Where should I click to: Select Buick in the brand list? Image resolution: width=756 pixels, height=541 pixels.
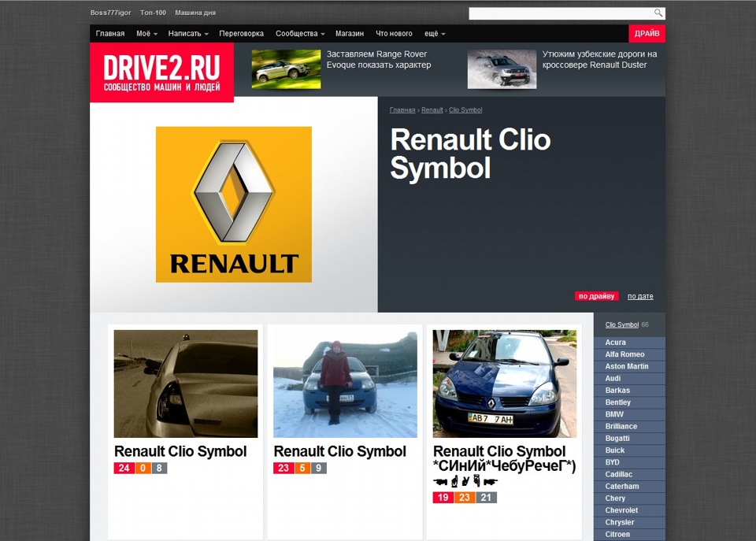point(630,450)
